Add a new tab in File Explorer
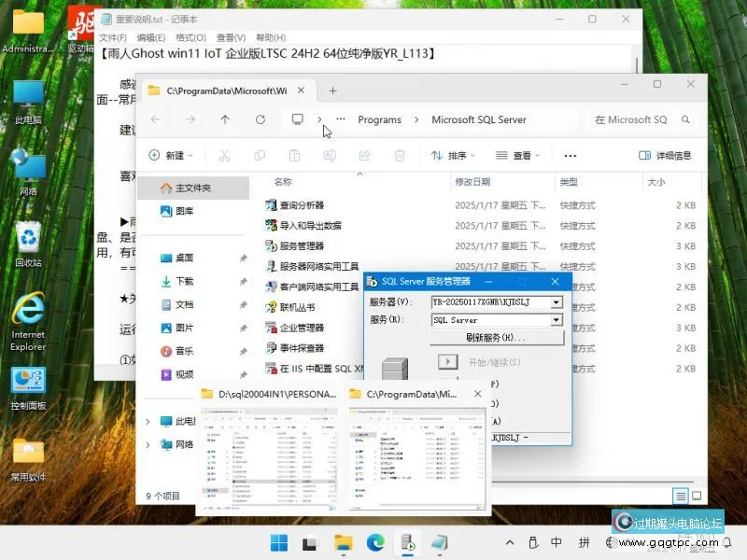Image resolution: width=747 pixels, height=560 pixels. (x=332, y=91)
